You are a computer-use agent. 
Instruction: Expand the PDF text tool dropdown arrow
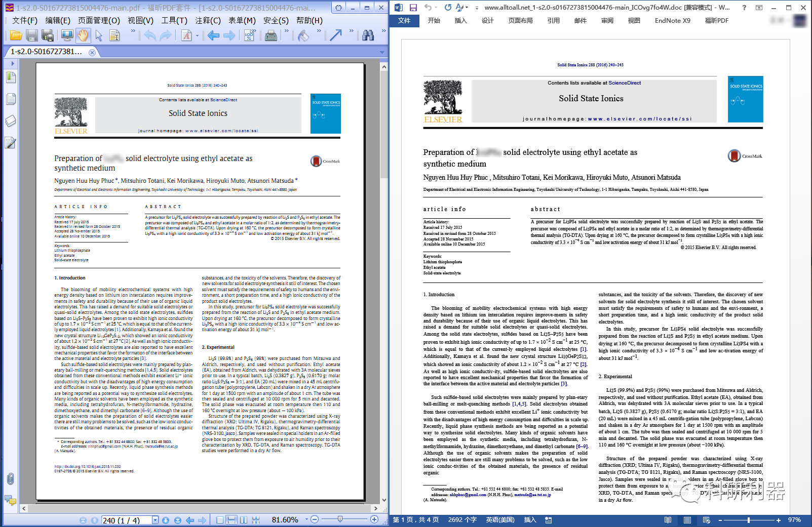(197, 35)
